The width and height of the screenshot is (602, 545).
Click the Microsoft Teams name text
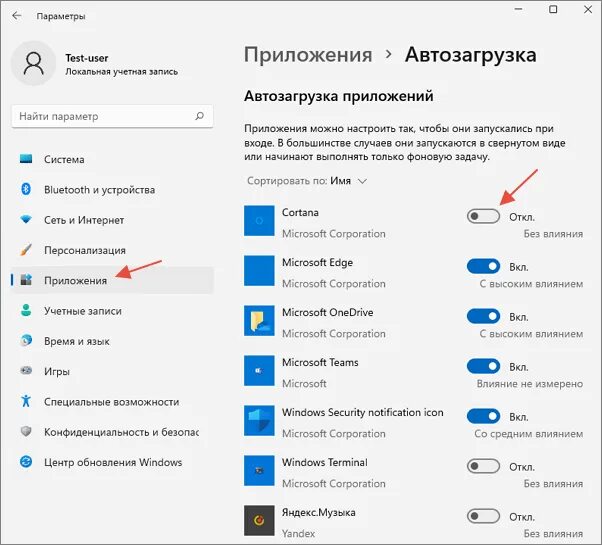(x=320, y=362)
